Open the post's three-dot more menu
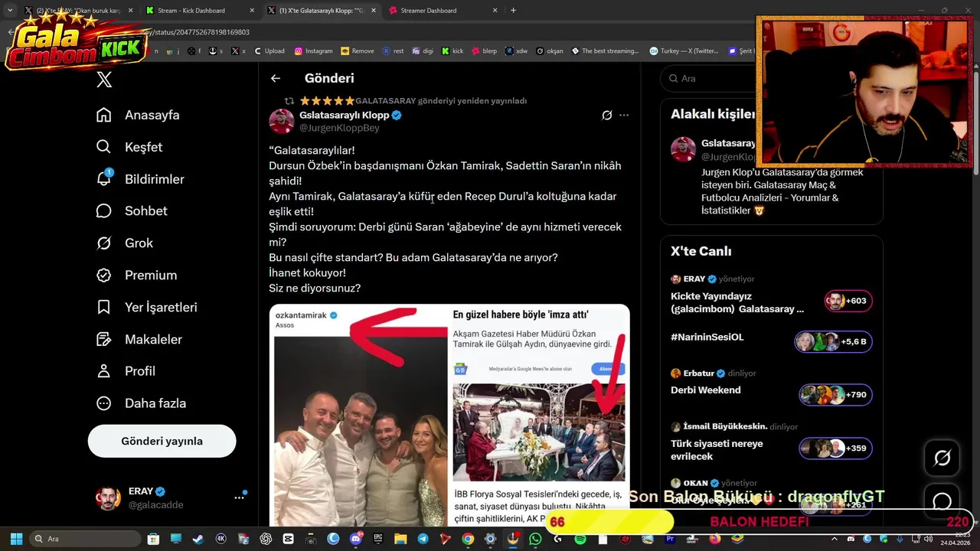Viewport: 980px width, 551px height. click(624, 115)
